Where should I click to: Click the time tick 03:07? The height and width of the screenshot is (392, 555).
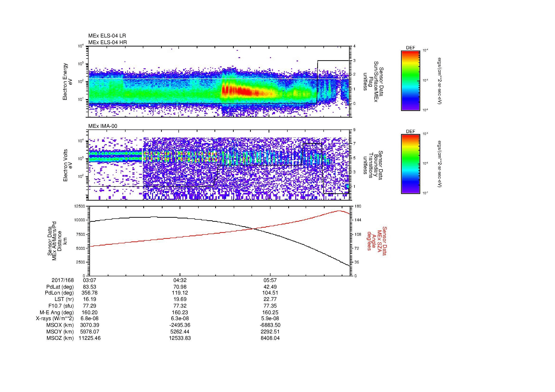click(90, 280)
